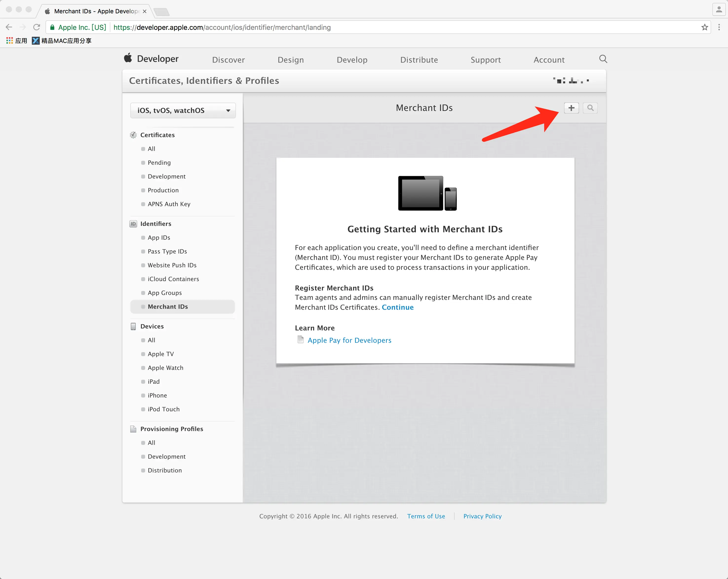Bookmark page with the star icon
Viewport: 728px width, 579px height.
704,27
